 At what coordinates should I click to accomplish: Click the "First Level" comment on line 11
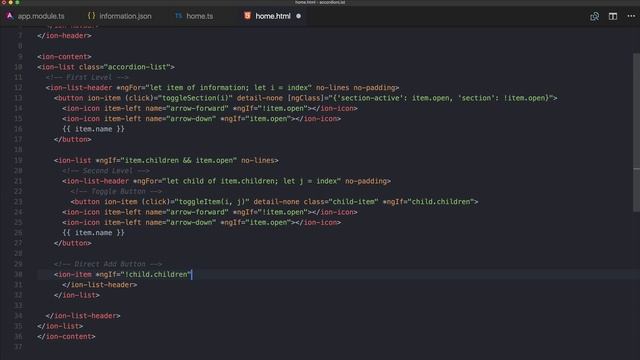click(87, 77)
